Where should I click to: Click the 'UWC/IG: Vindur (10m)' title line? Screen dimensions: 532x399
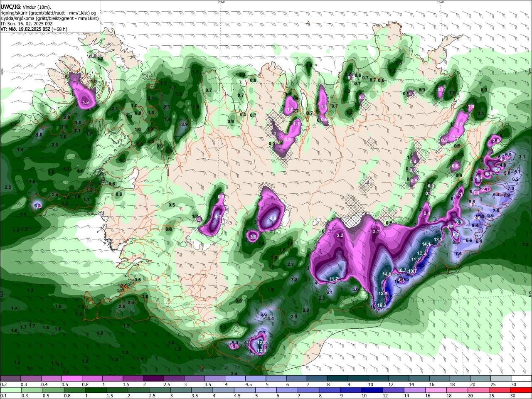pos(26,7)
